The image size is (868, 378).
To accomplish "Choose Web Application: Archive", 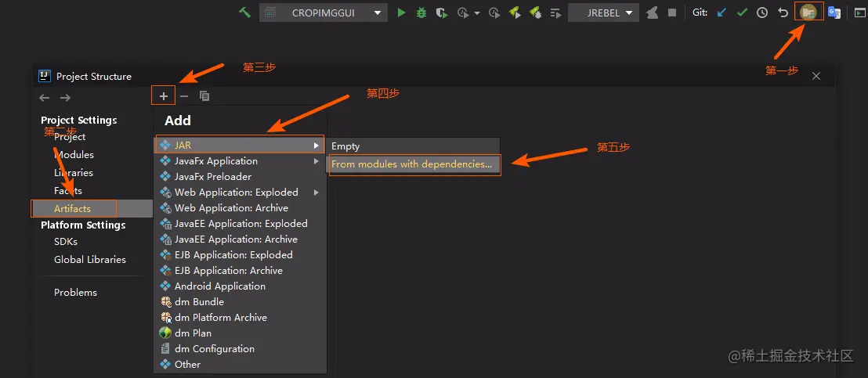I will point(240,208).
